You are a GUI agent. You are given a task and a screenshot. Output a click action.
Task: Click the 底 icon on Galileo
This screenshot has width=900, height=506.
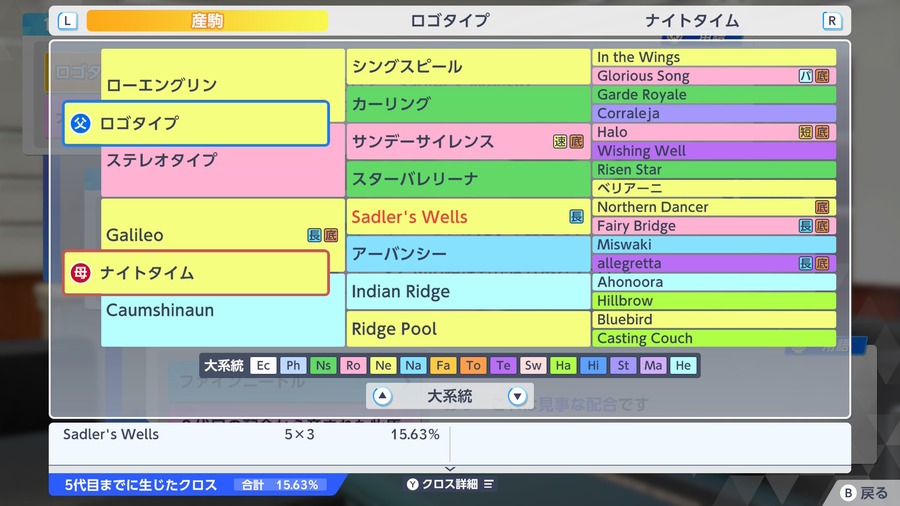(x=331, y=235)
